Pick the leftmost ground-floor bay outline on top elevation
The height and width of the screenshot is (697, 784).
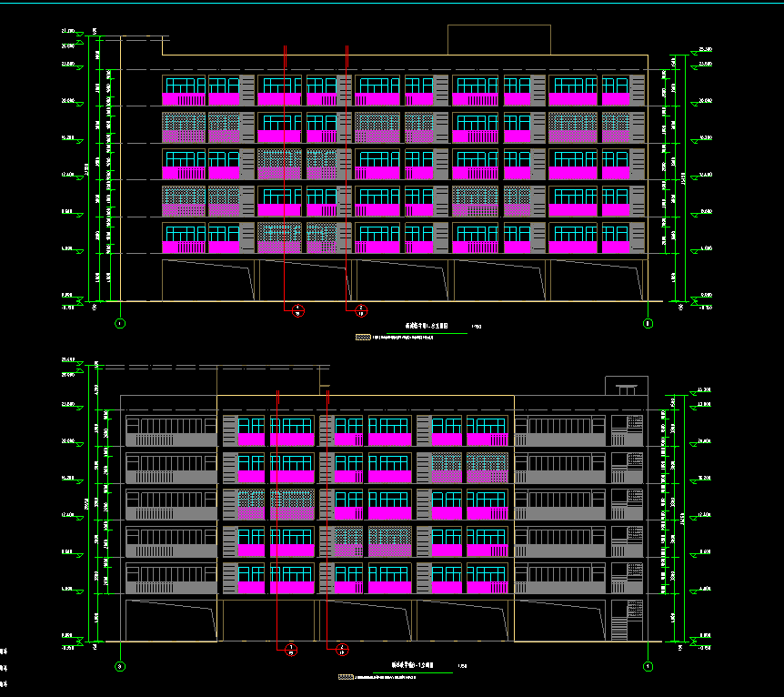207,280
